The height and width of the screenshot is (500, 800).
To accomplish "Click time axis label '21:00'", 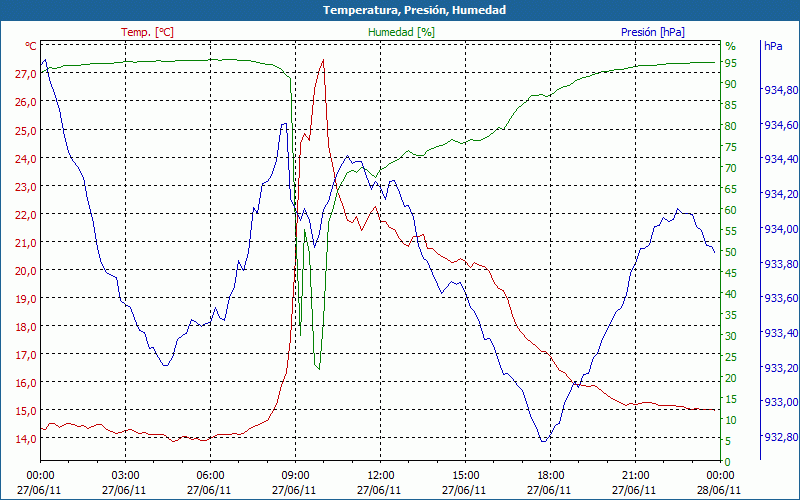I will 636,476.
